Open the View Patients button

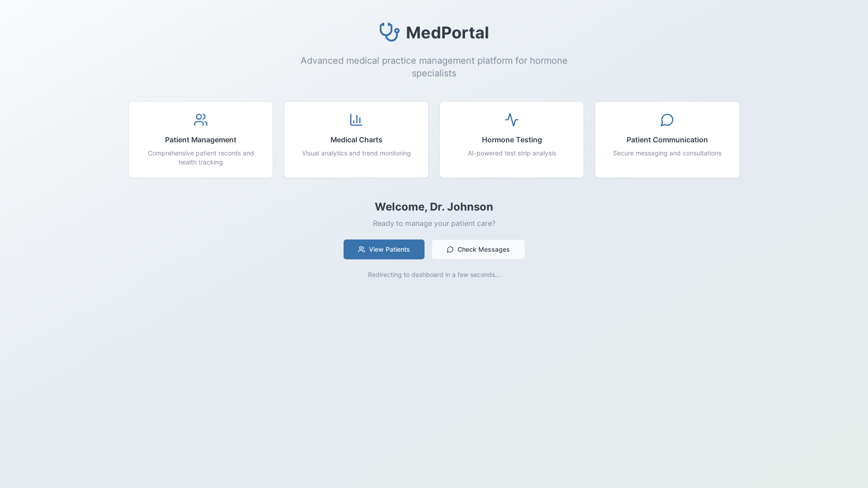pos(384,249)
